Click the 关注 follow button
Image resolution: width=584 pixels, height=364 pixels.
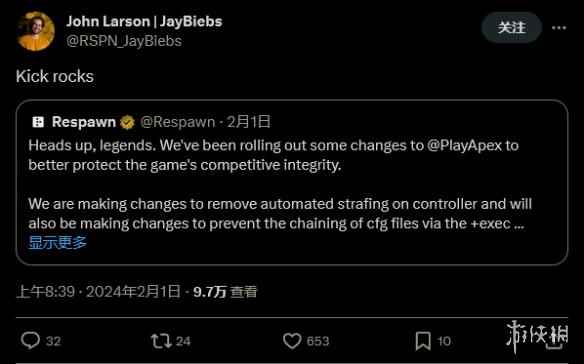pos(511,27)
